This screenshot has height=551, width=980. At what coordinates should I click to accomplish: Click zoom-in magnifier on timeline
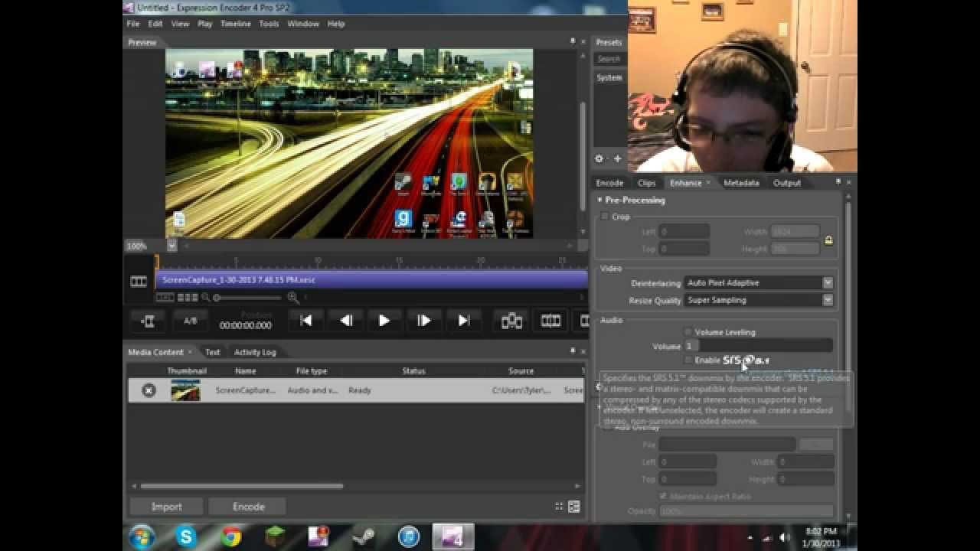click(293, 298)
